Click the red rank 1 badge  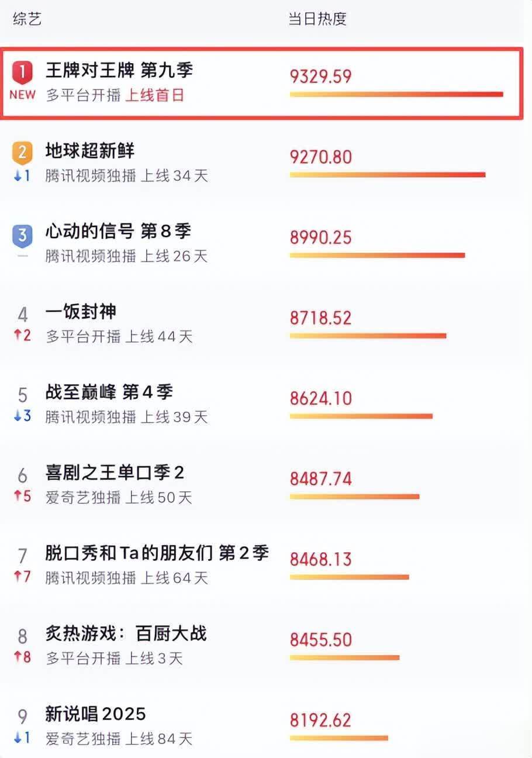(x=22, y=73)
